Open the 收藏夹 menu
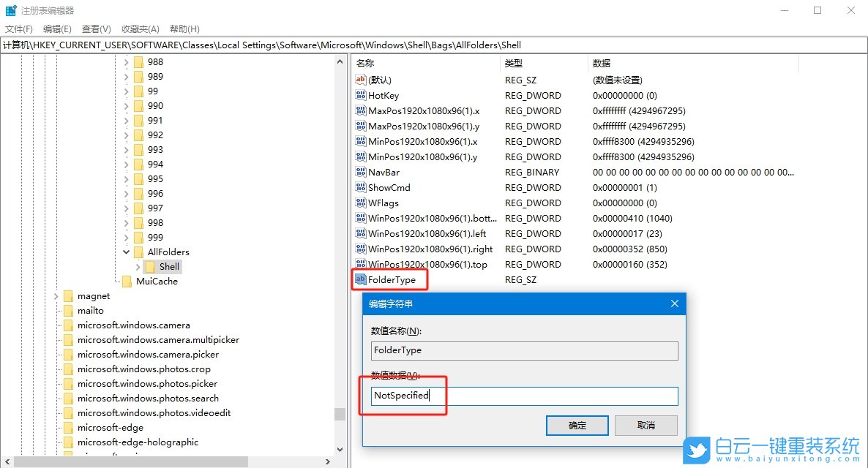Viewport: 868px width, 468px height. pos(139,29)
